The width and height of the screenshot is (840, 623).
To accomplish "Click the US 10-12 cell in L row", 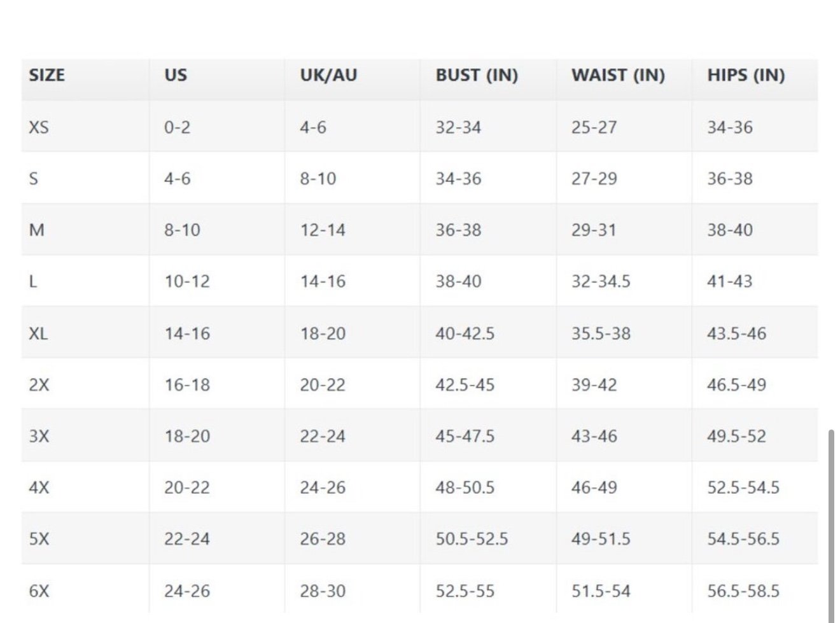I will click(187, 281).
